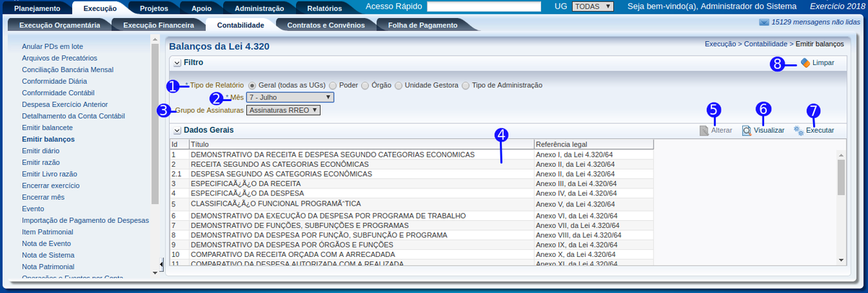This screenshot has width=868, height=293.
Task: Open the UG TODAS dropdown
Action: pos(592,6)
